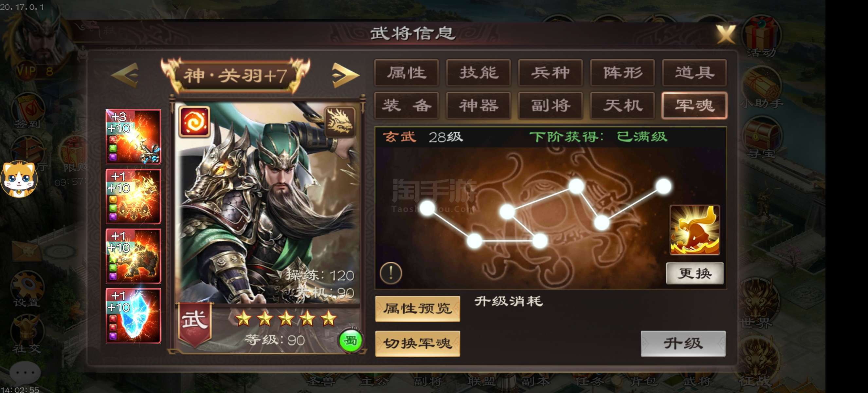Click the 切换军魂 button
This screenshot has width=868, height=393.
click(x=418, y=344)
